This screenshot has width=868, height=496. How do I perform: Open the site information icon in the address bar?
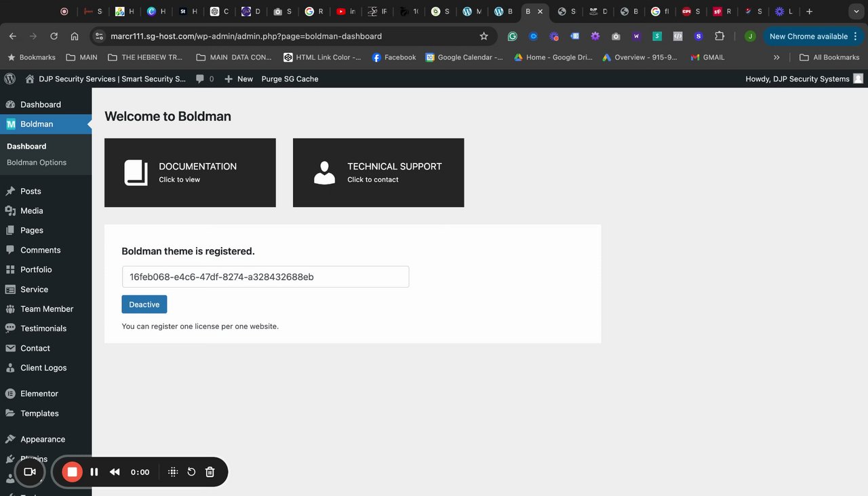100,36
